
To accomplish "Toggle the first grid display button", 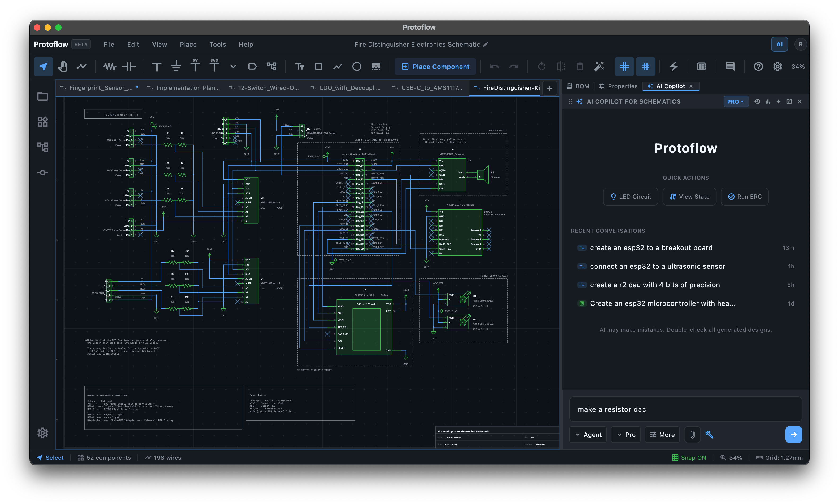I will click(x=624, y=67).
